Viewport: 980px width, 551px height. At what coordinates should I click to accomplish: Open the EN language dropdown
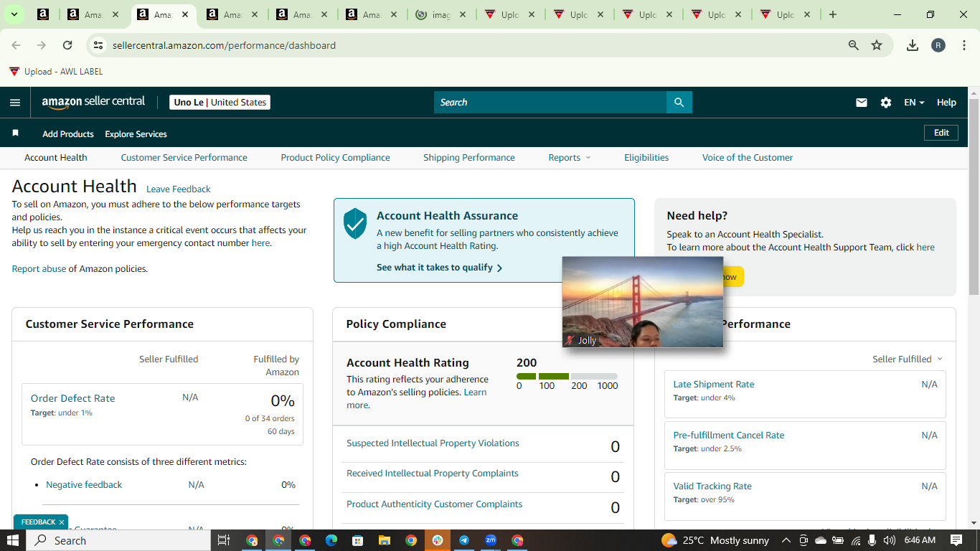(x=914, y=103)
